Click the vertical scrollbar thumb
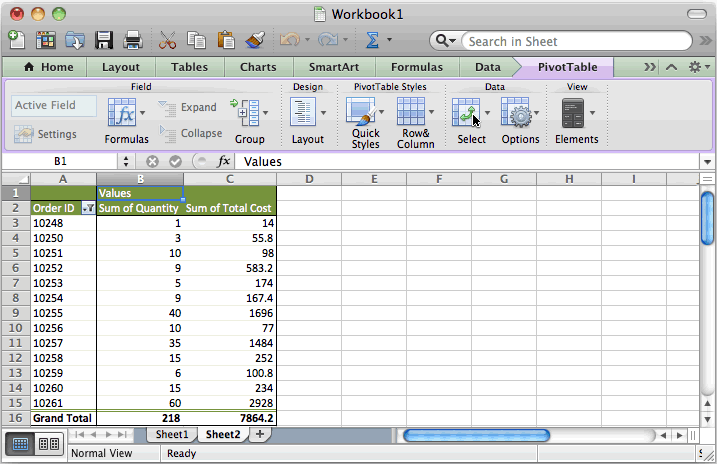The height and width of the screenshot is (464, 717). (707, 219)
